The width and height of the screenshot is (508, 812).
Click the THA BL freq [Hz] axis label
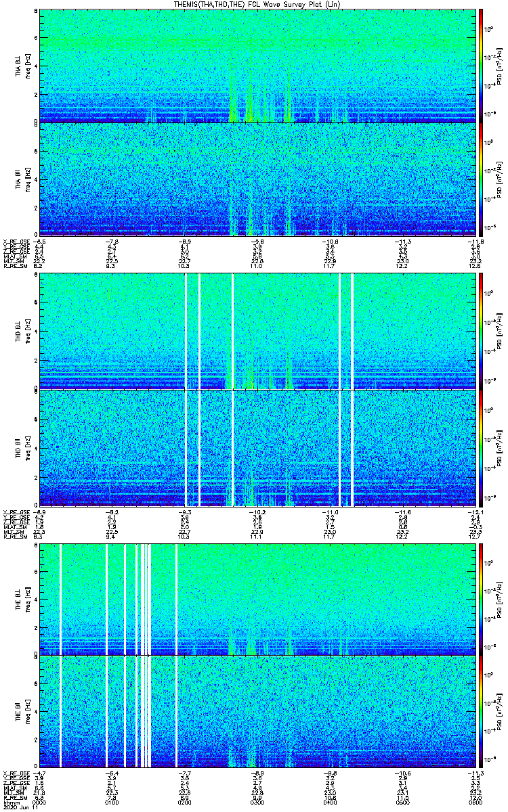(22, 66)
